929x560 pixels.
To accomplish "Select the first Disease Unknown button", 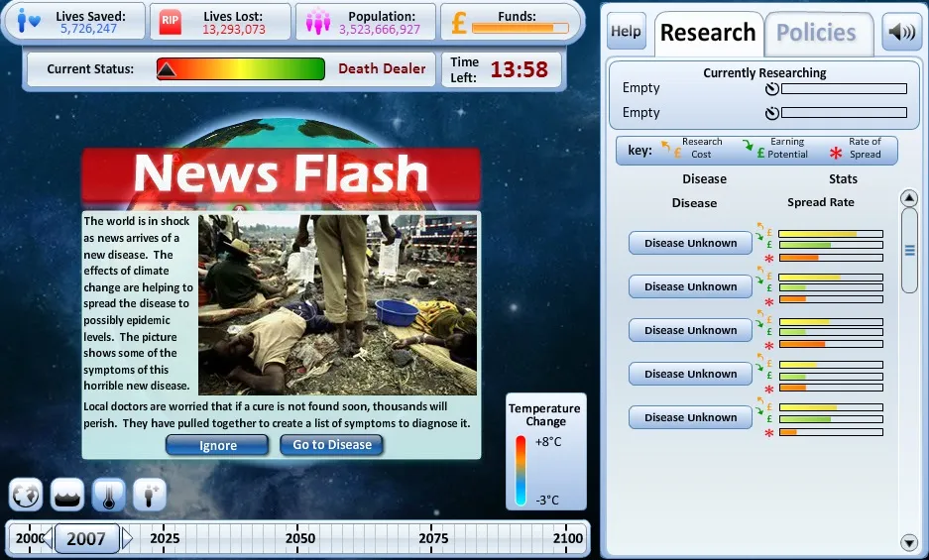I will pyautogui.click(x=690, y=243).
